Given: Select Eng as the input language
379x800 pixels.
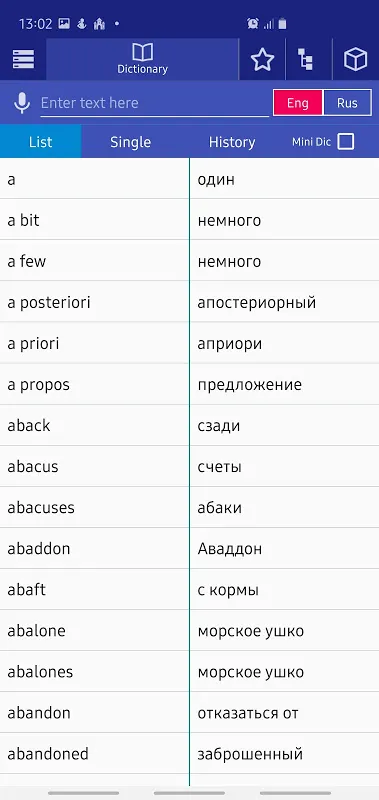Looking at the screenshot, I should pyautogui.click(x=298, y=103).
